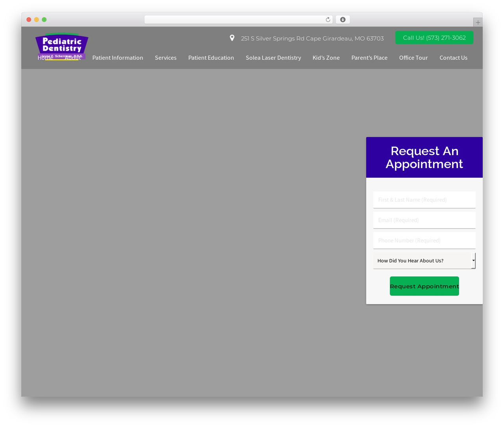Click the Pediatric Dentistry logo
The height and width of the screenshot is (427, 504).
pos(62,46)
